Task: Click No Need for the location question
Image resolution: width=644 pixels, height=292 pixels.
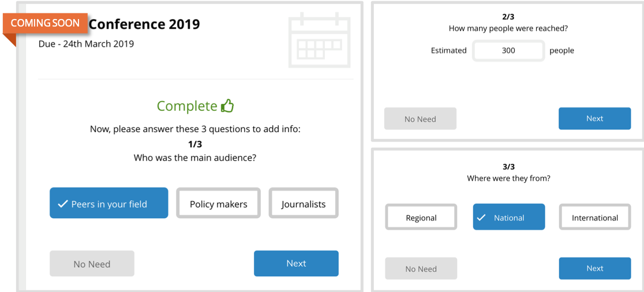Action: [x=421, y=269]
